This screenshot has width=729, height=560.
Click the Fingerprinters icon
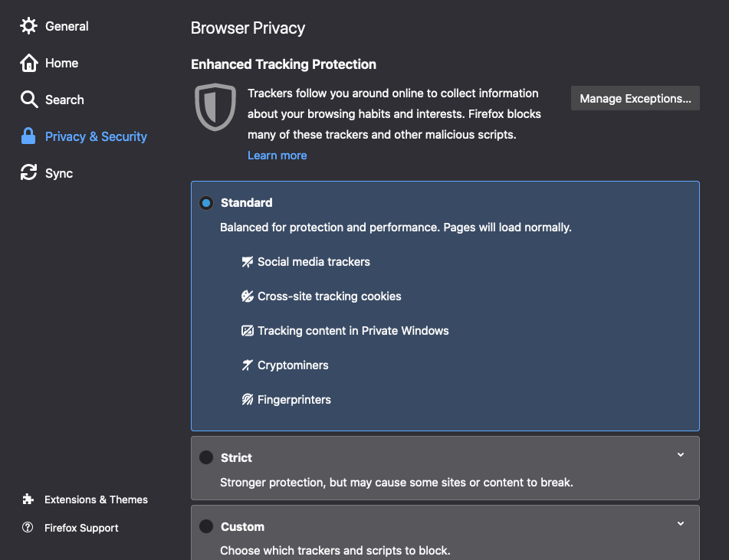[248, 400]
